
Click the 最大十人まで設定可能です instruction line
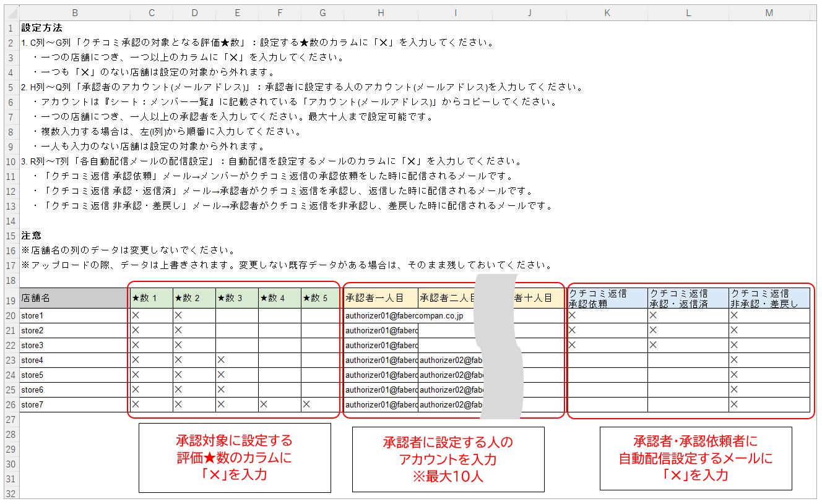click(233, 117)
